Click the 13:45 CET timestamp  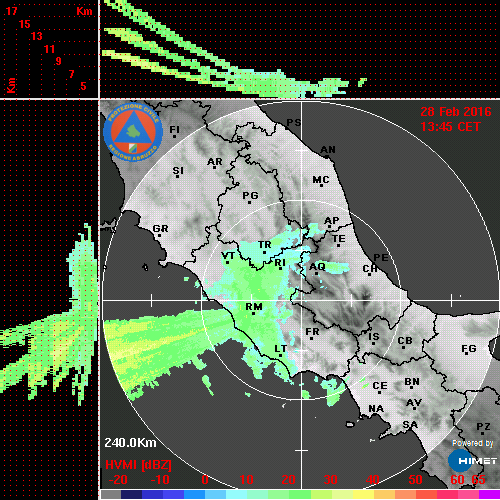[450, 127]
